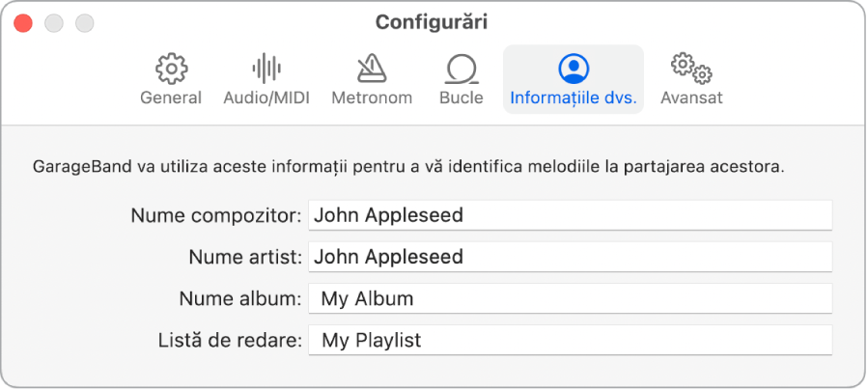Select the Listă de redare field

tap(570, 341)
